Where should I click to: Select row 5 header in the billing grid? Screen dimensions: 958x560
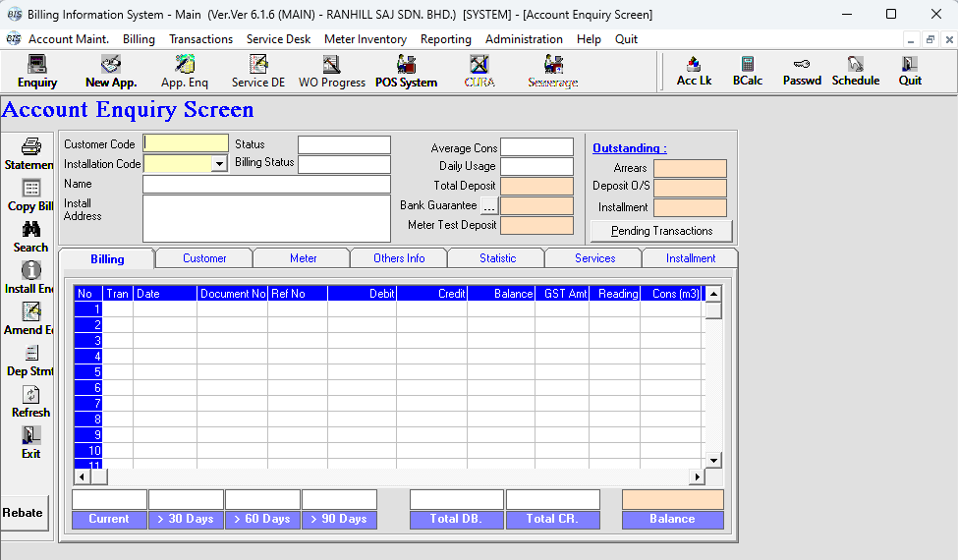[x=88, y=372]
